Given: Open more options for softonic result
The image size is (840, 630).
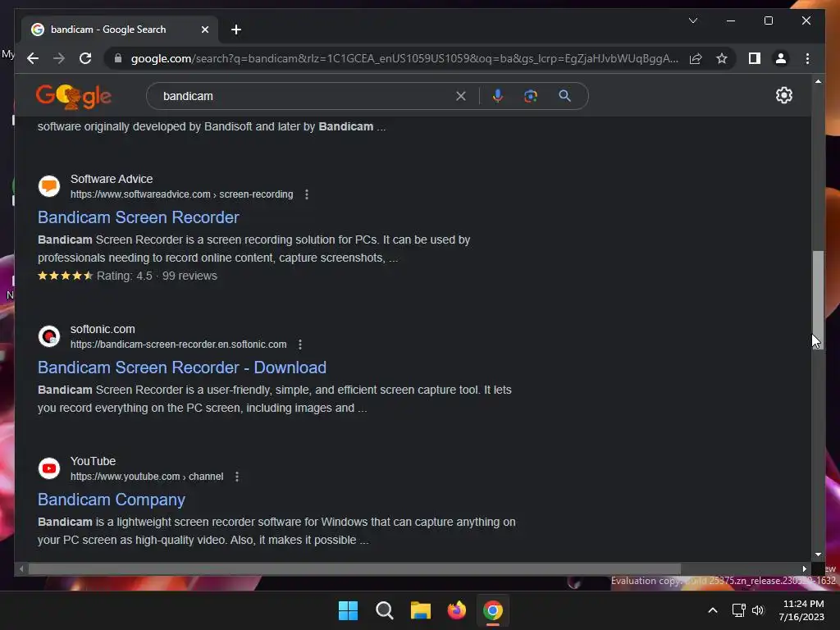Looking at the screenshot, I should click(300, 345).
